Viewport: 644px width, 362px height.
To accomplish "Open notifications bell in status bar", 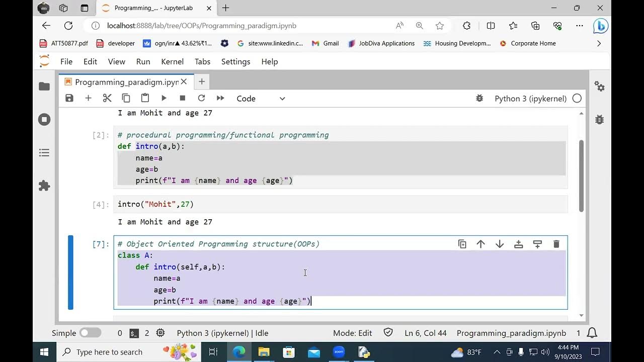I will click(592, 333).
